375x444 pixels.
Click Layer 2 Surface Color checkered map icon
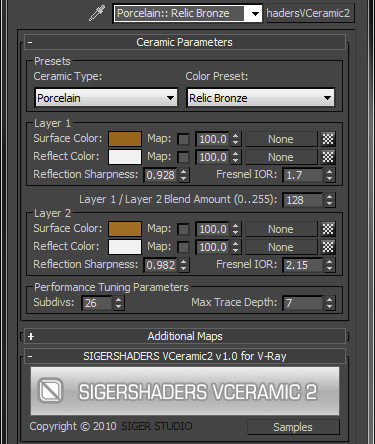328,229
